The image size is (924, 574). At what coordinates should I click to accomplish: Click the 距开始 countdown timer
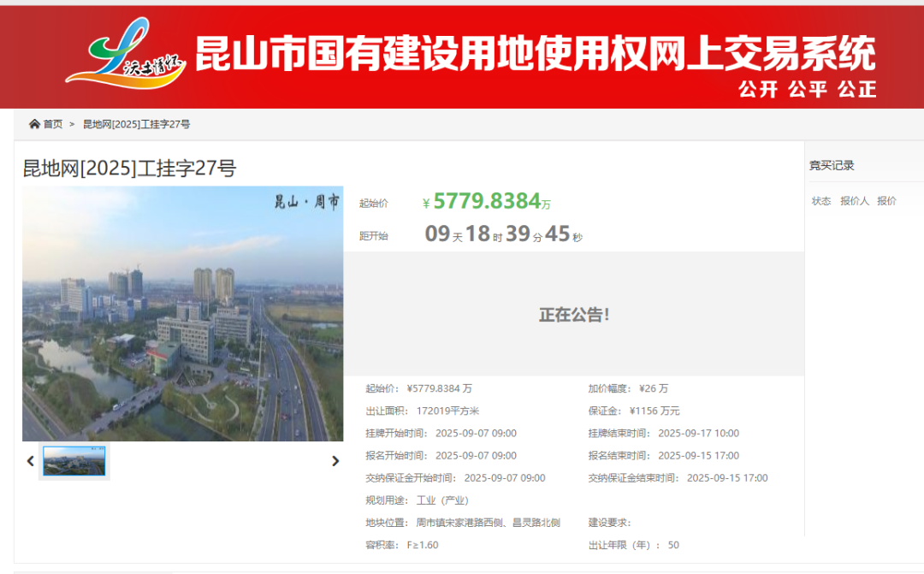click(503, 234)
